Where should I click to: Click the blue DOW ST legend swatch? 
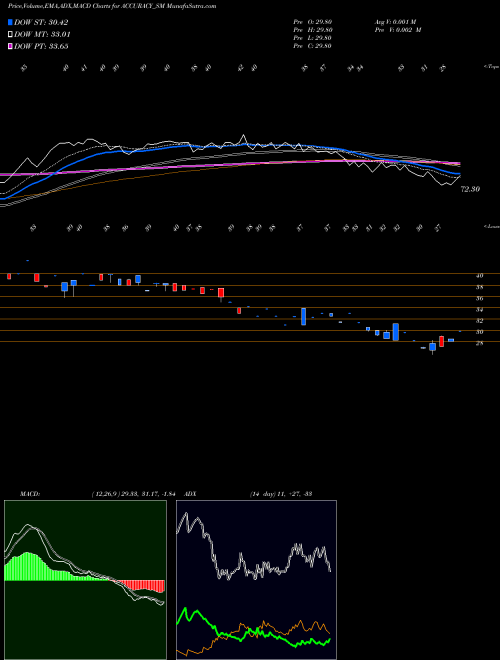point(11,22)
